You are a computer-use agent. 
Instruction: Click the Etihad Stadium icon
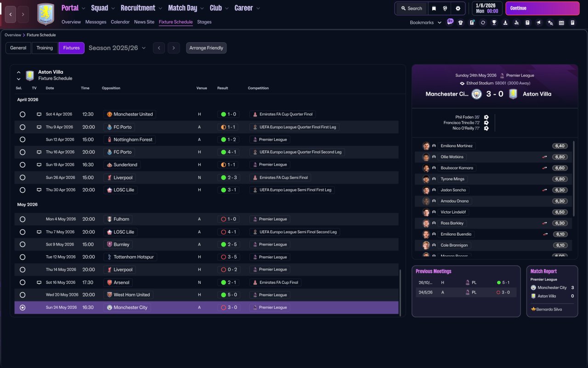coord(462,83)
